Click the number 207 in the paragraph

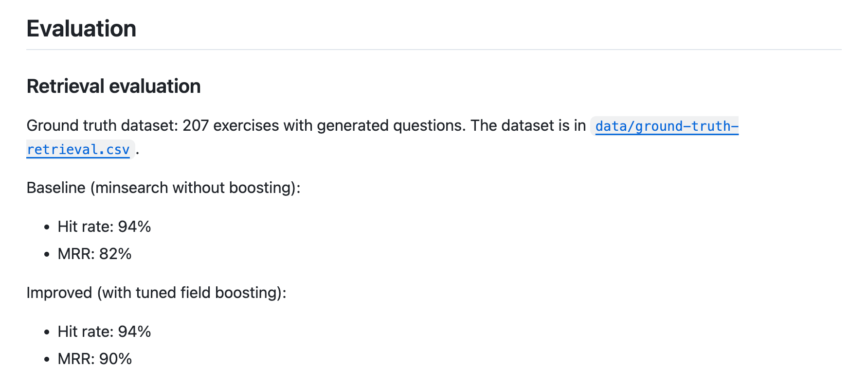[196, 125]
